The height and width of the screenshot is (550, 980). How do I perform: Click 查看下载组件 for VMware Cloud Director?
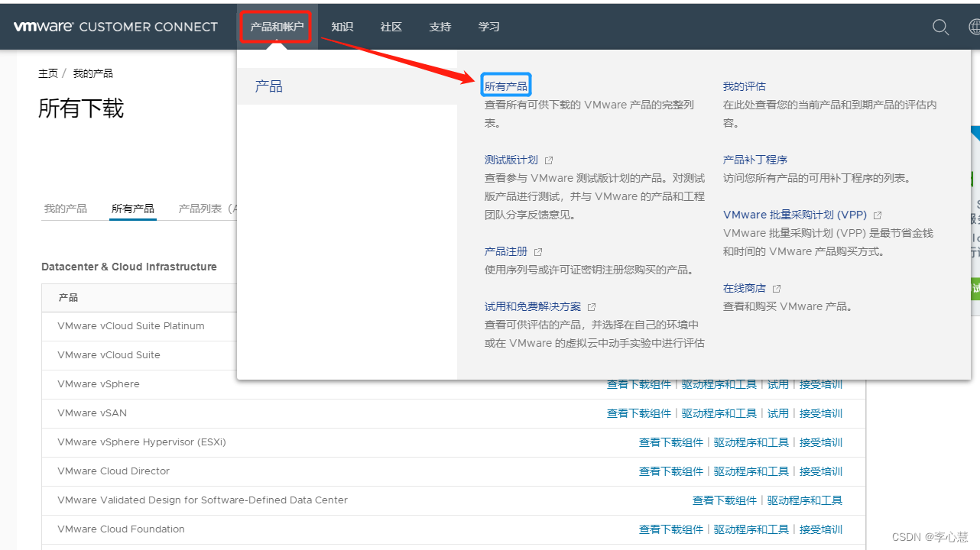point(671,471)
